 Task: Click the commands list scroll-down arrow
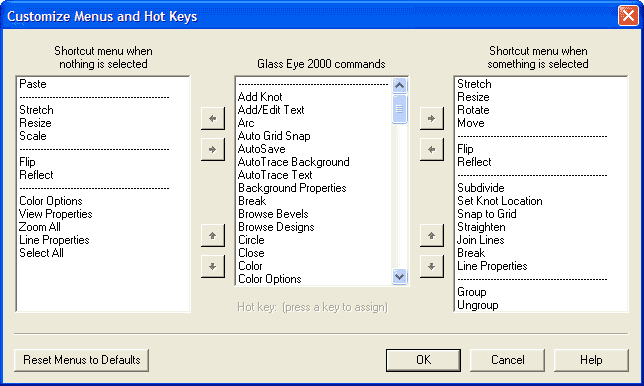click(x=400, y=276)
